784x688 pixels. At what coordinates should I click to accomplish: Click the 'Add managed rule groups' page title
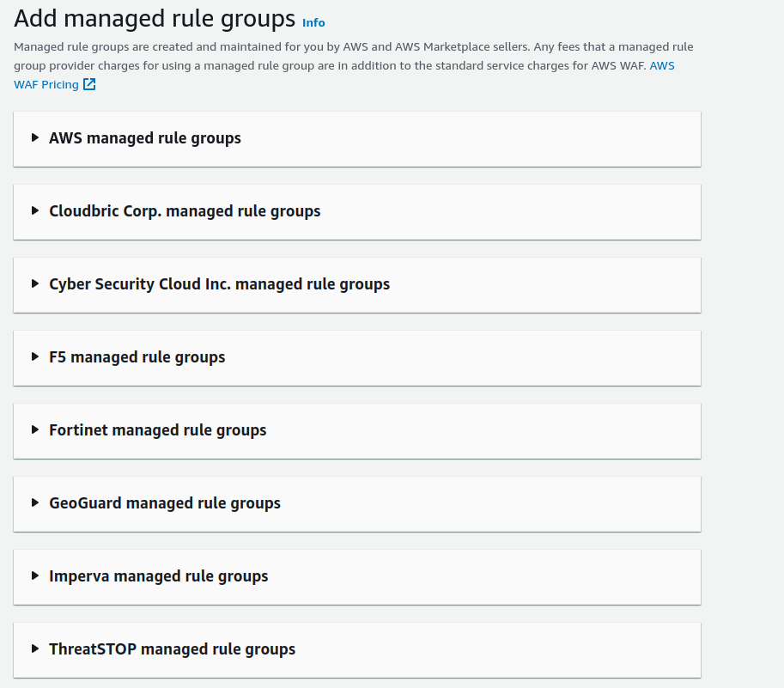[155, 19]
